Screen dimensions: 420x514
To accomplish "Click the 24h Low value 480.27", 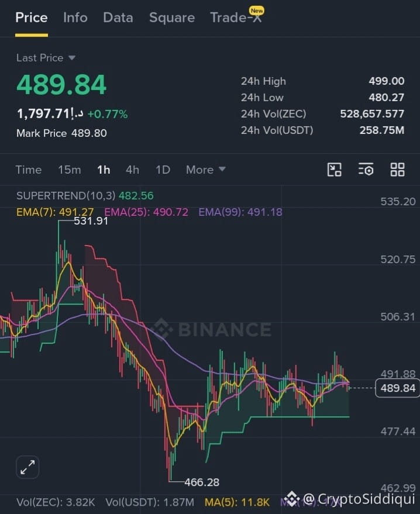I will pos(387,97).
